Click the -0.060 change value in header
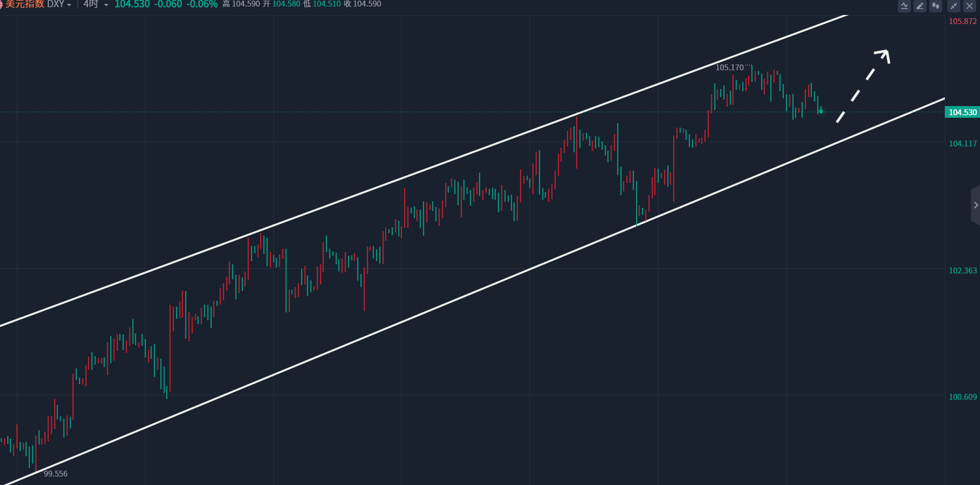The width and height of the screenshot is (980, 485). (168, 4)
